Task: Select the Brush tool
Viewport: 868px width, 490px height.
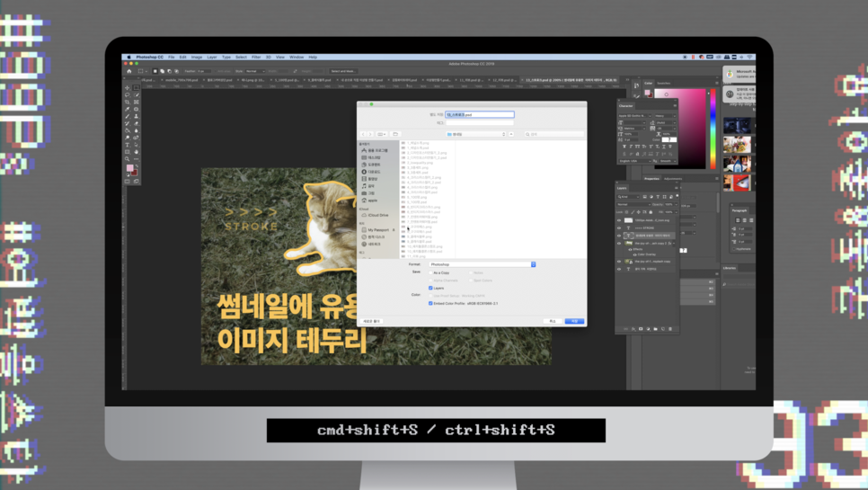Action: pyautogui.click(x=128, y=116)
